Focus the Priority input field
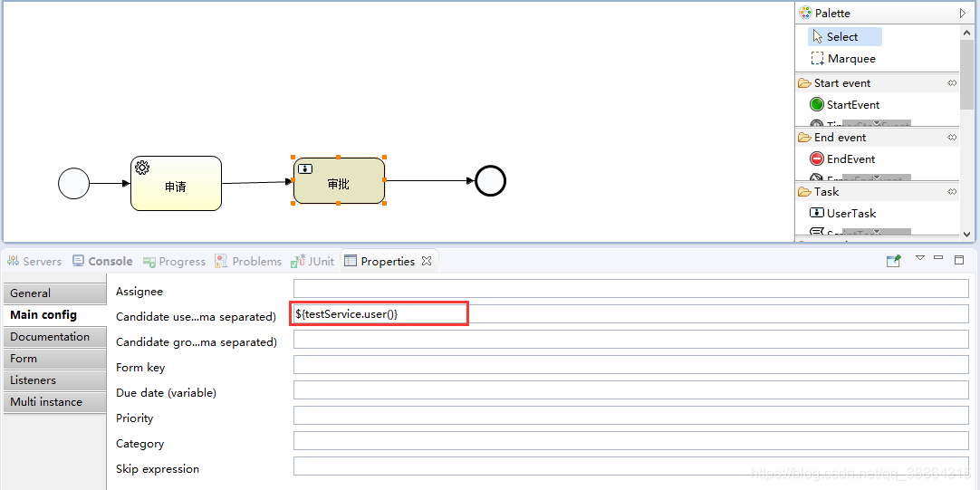980x490 pixels. [631, 415]
